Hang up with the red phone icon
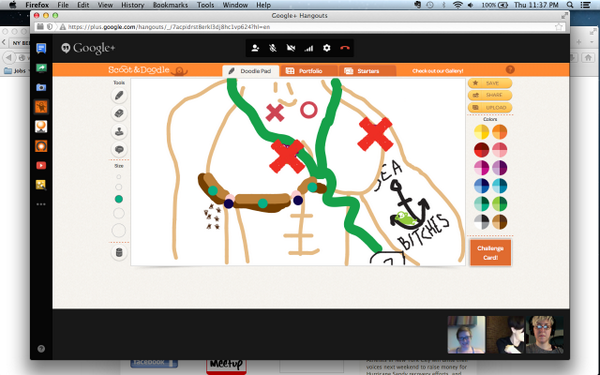This screenshot has width=600, height=375. tap(345, 48)
